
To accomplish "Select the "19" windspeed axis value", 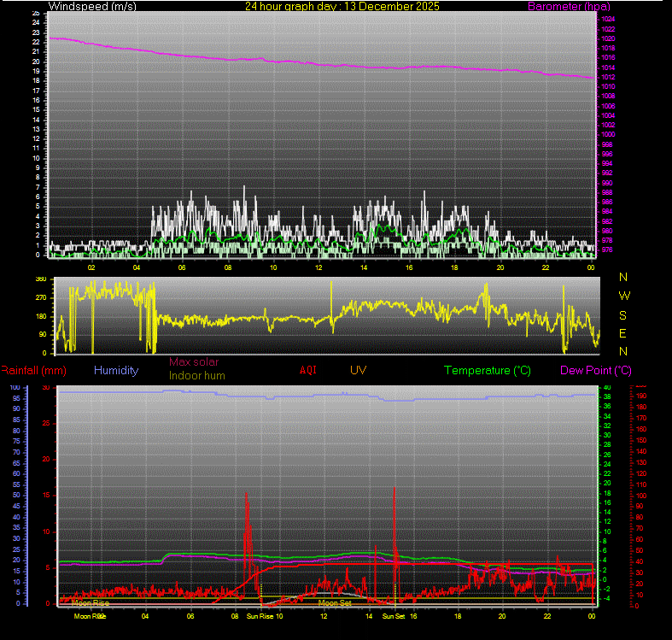I will (36, 71).
